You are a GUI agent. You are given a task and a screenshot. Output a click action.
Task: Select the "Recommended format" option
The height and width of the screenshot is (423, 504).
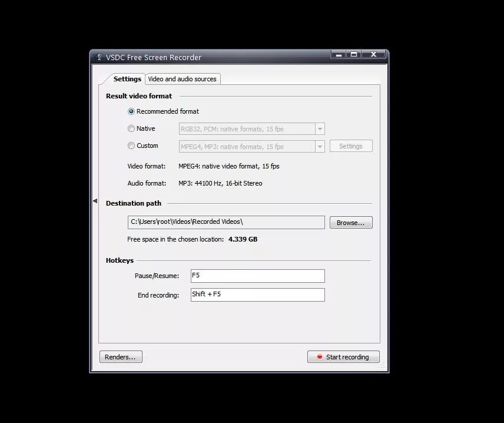131,111
